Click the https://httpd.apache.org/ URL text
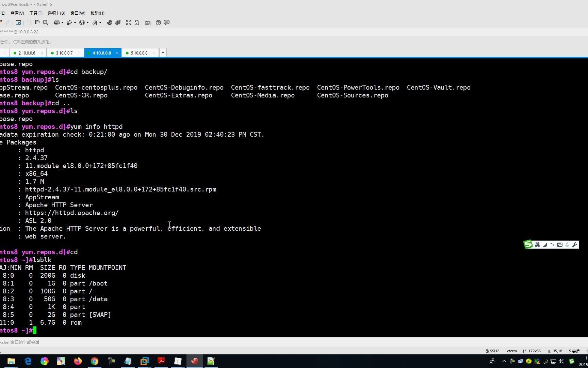The height and width of the screenshot is (368, 588). coord(72,213)
